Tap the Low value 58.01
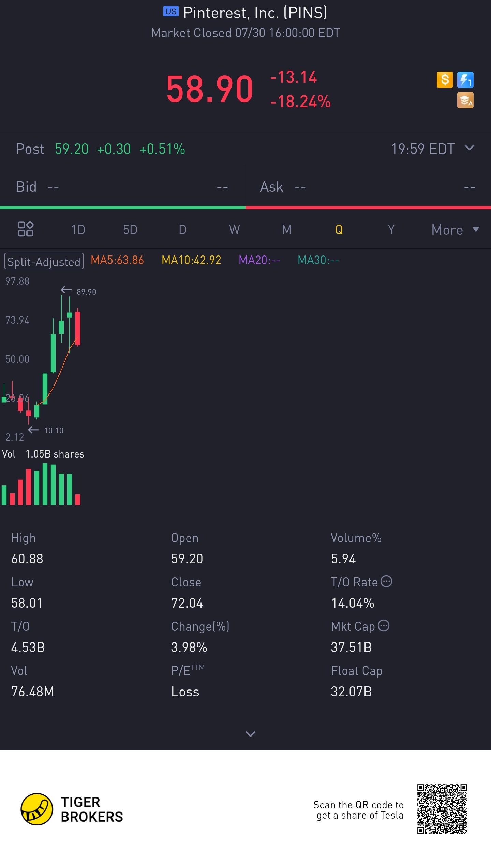 [x=27, y=603]
